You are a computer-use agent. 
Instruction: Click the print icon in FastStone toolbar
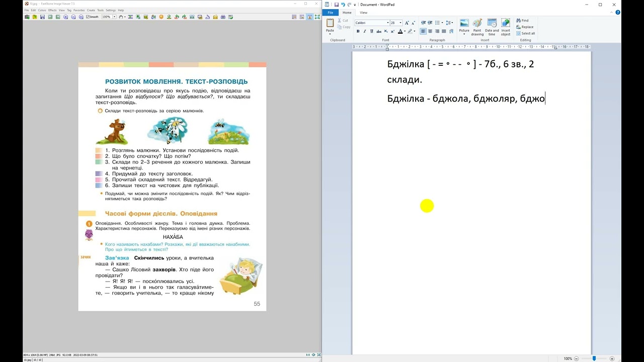[x=223, y=17]
